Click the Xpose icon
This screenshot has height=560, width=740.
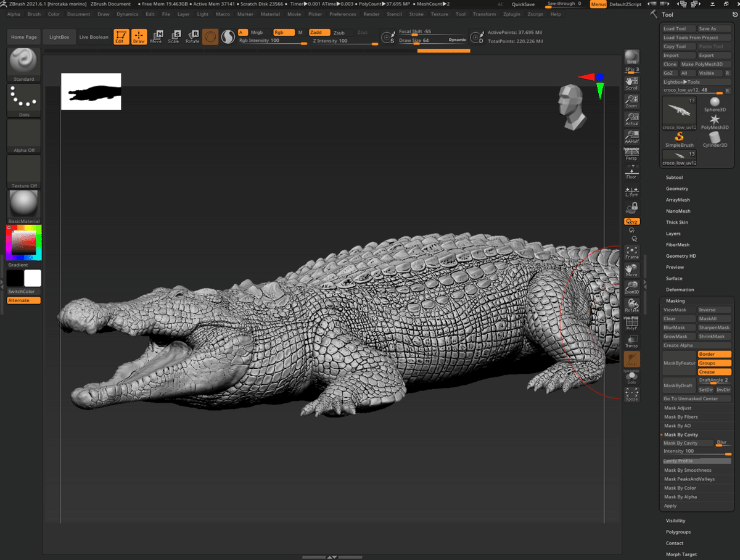(x=631, y=394)
